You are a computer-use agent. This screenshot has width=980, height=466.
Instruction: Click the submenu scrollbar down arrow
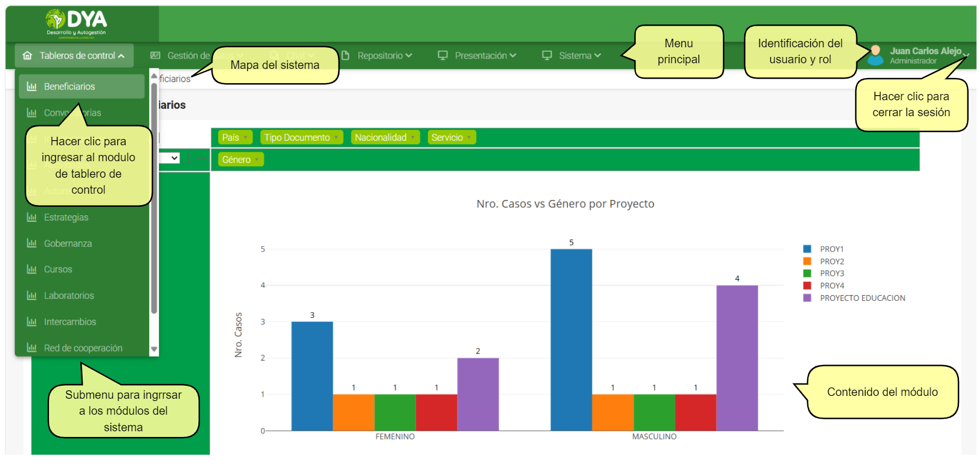click(154, 349)
